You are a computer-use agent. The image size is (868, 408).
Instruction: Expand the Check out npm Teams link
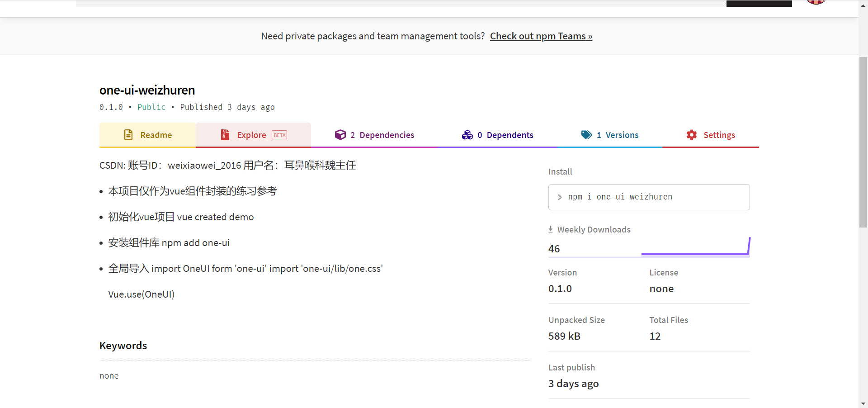(541, 36)
